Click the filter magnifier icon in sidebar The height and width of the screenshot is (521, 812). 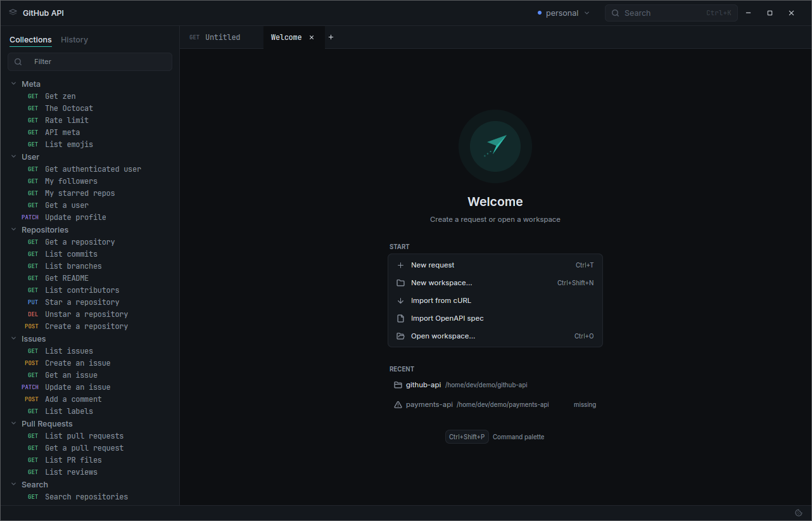[18, 61]
